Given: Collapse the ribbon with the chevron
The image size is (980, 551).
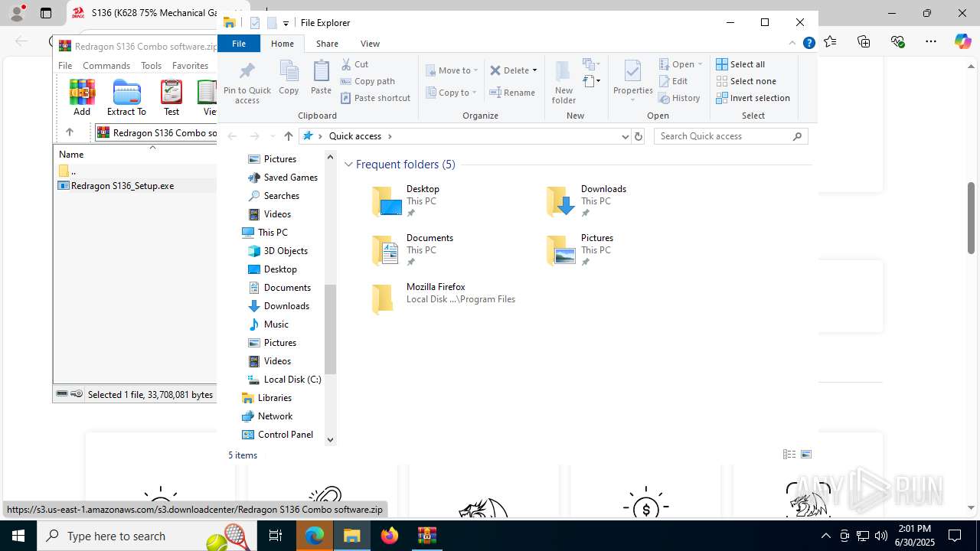Looking at the screenshot, I should pos(792,44).
